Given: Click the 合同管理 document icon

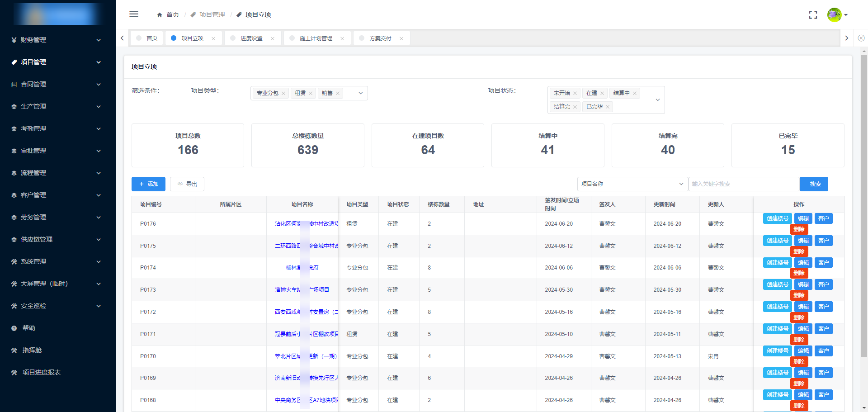Looking at the screenshot, I should [14, 84].
